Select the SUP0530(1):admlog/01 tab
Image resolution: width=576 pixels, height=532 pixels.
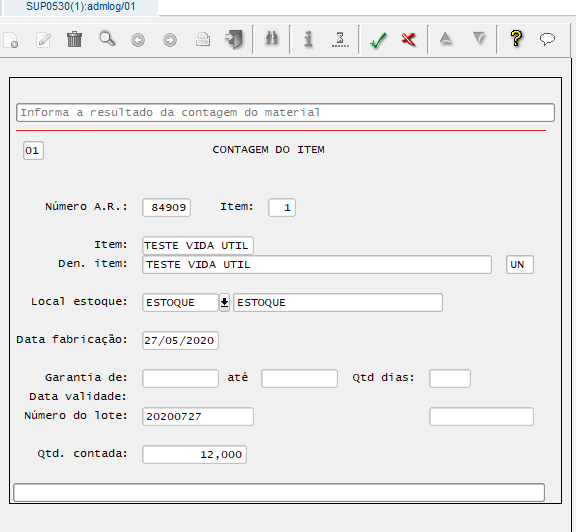[x=80, y=7]
